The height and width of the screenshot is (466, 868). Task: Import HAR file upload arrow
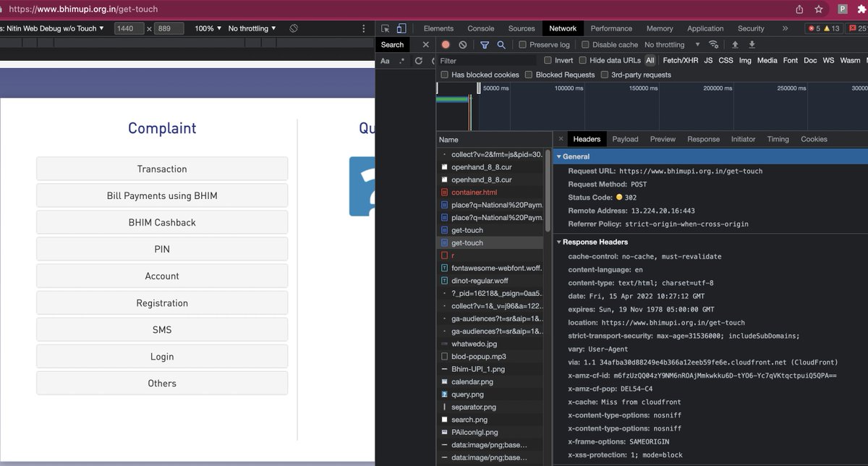coord(736,45)
